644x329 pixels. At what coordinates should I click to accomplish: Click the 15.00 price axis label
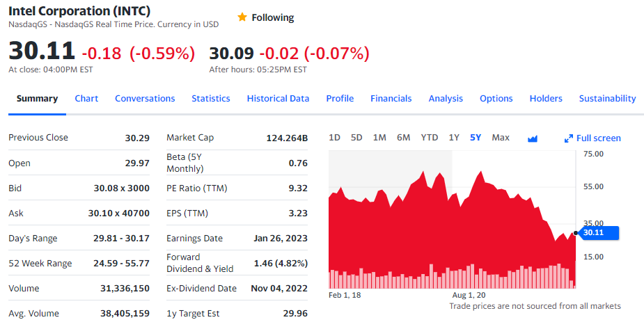(x=593, y=257)
